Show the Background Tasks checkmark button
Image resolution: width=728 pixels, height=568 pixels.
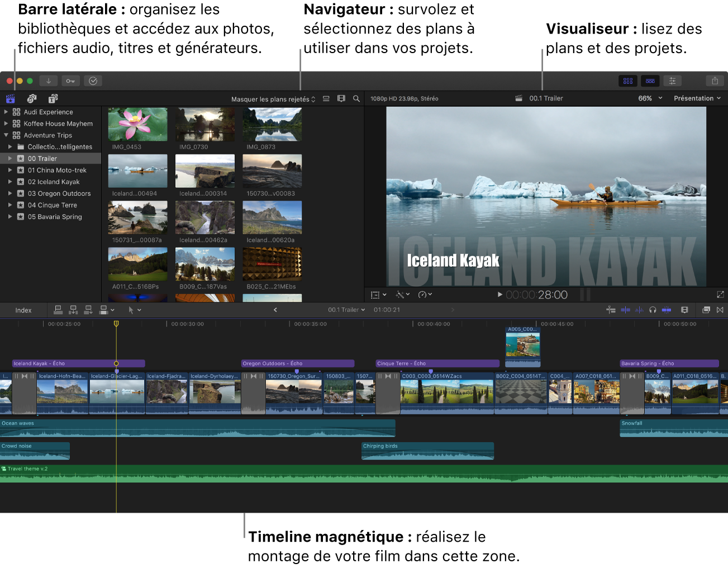pos(93,81)
